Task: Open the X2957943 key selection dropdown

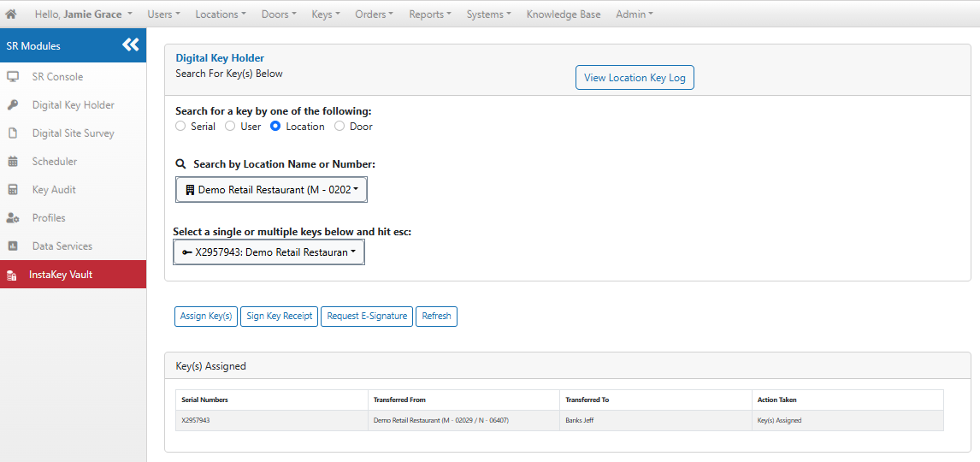Action: click(x=269, y=252)
